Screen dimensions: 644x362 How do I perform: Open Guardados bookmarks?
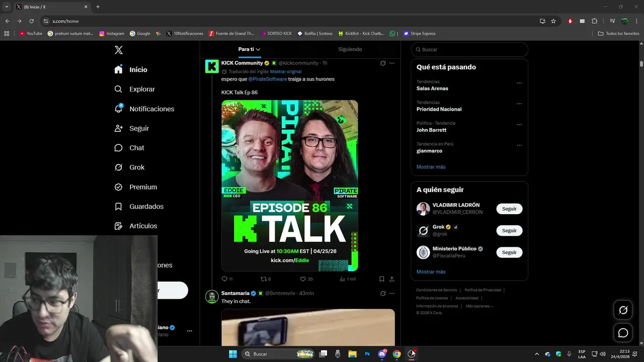(139, 206)
